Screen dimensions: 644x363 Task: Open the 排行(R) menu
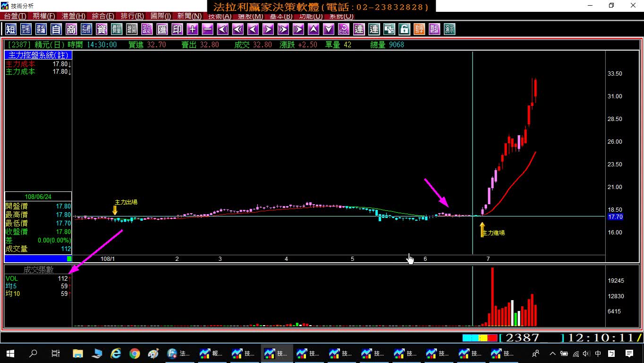[132, 16]
